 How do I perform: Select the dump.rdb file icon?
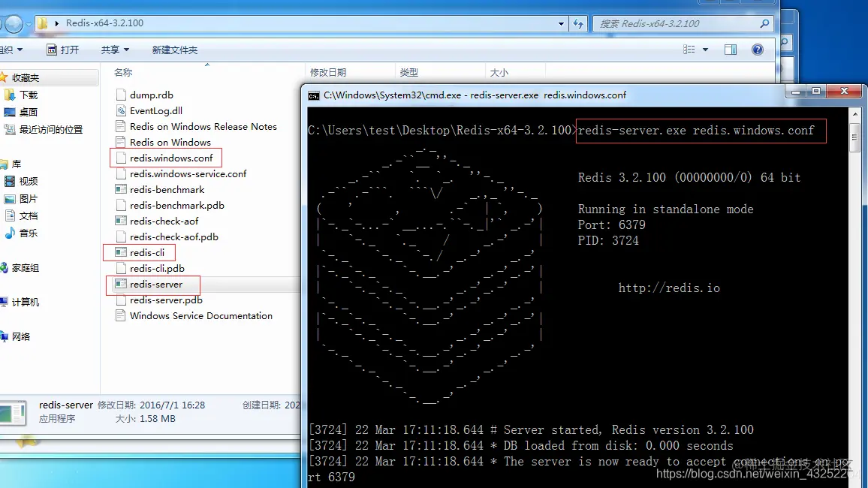(x=121, y=95)
